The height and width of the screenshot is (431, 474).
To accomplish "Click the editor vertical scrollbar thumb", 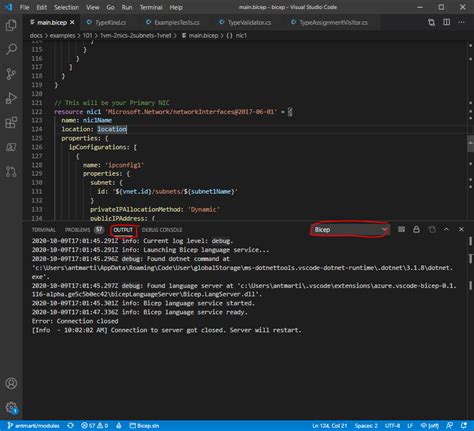I will point(470,144).
